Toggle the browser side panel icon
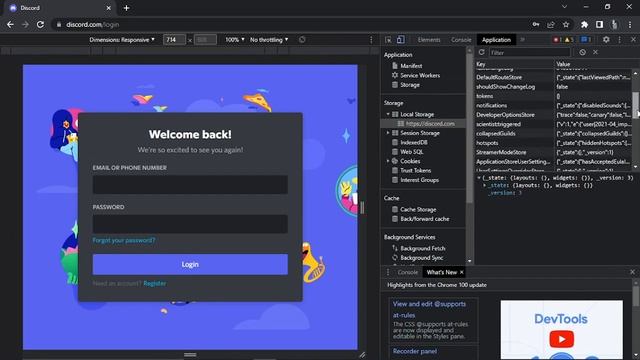This screenshot has width=640, height=360. pos(599,24)
